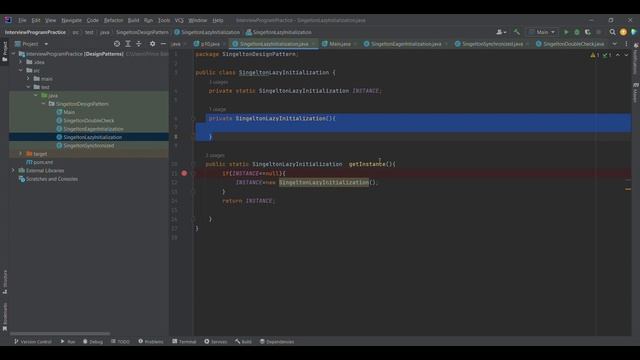The height and width of the screenshot is (360, 640).
Task: Open the Terminal tool window
Action: 184,342
